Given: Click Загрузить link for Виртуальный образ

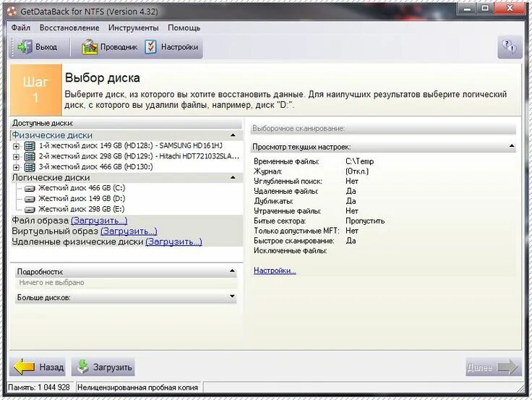Looking at the screenshot, I should coord(129,231).
